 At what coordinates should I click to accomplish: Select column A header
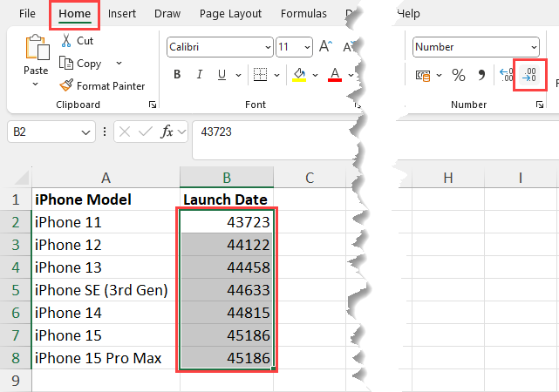106,178
